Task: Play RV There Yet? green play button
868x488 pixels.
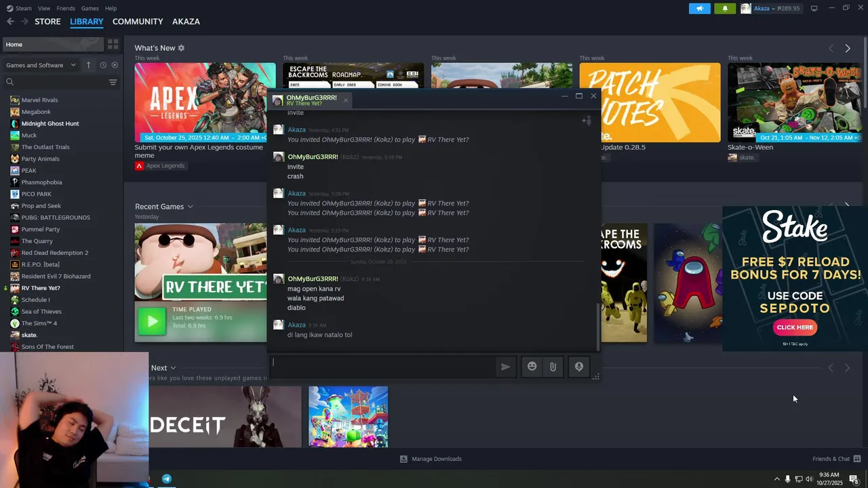Action: point(152,321)
